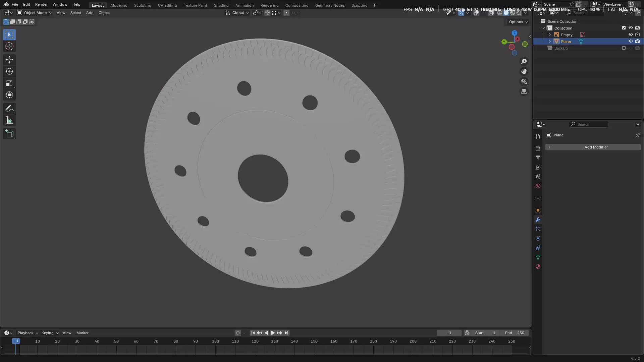Open the Playback dropdown in timeline
Viewport: 644px width, 362px height.
[x=28, y=333]
